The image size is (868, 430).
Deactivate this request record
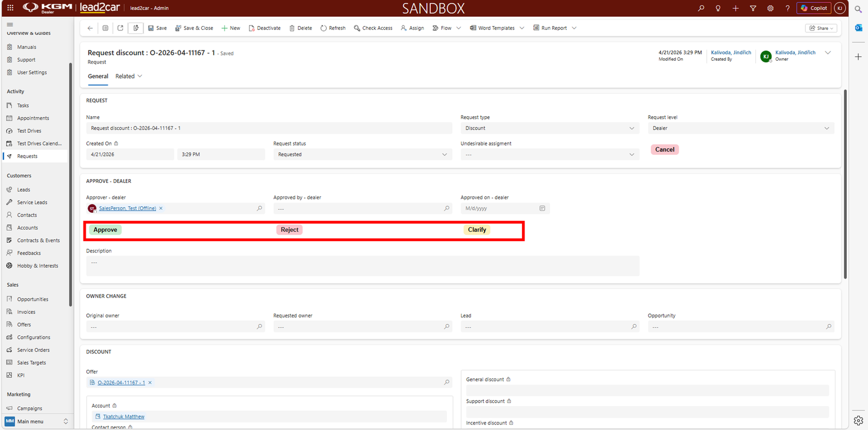265,28
